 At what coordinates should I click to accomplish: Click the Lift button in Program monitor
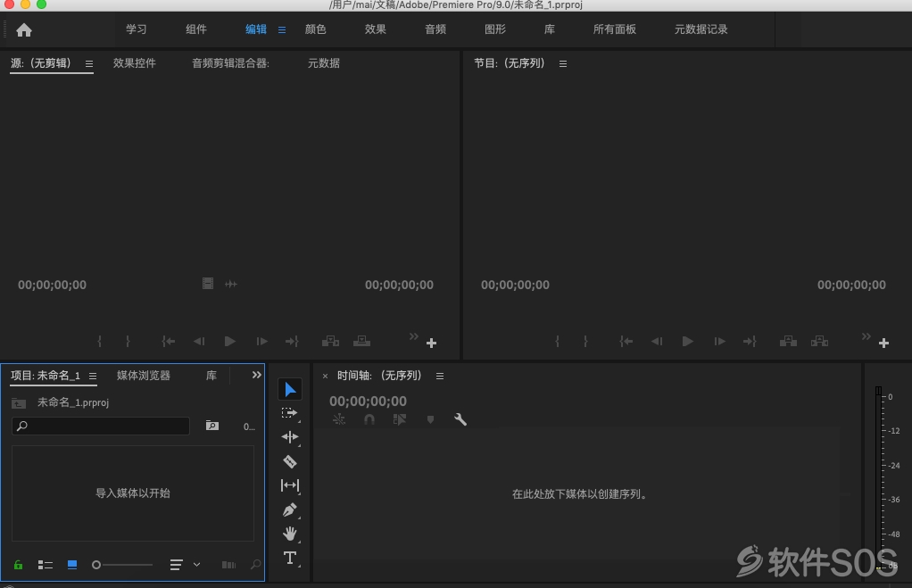pos(788,342)
